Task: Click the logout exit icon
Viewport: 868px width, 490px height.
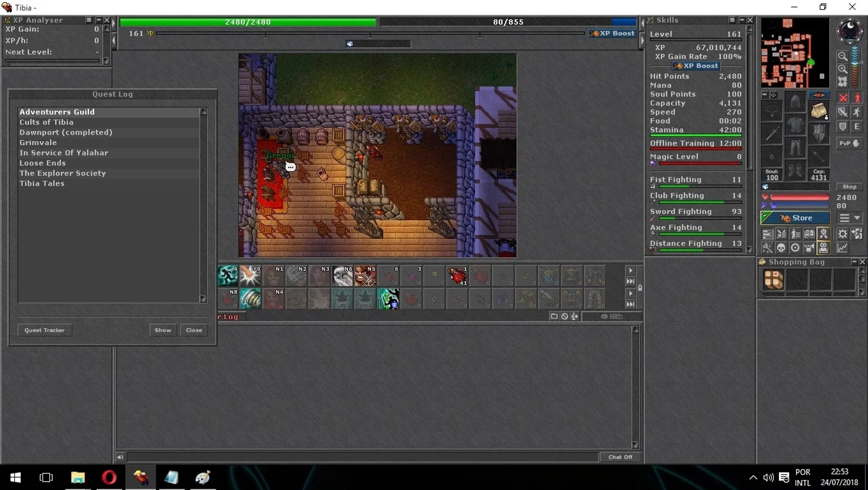Action: tap(857, 234)
